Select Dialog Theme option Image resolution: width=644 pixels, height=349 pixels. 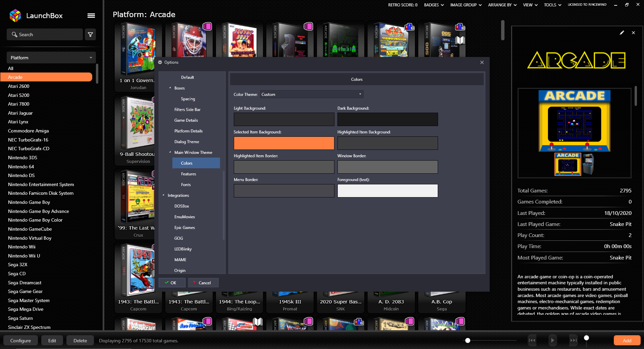click(186, 142)
